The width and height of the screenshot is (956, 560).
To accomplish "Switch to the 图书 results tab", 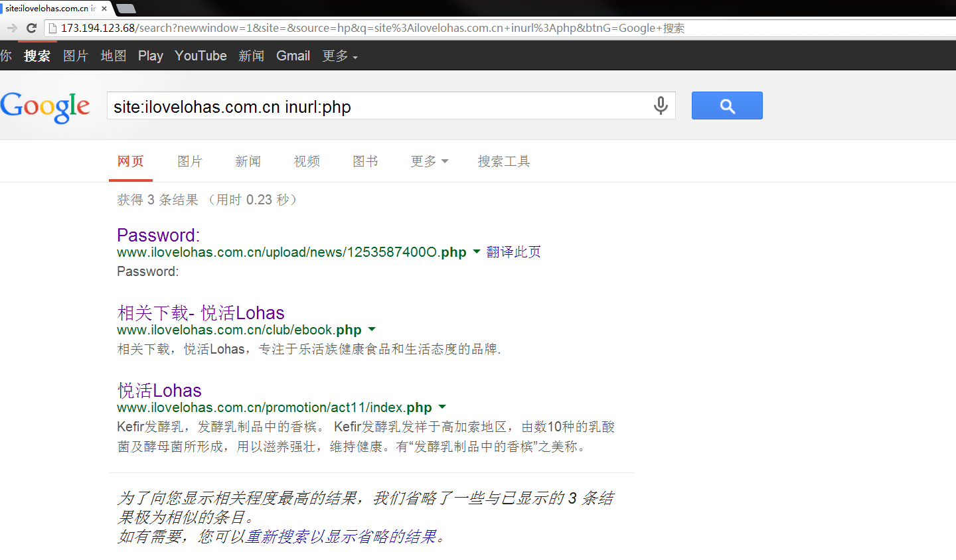I will point(366,161).
